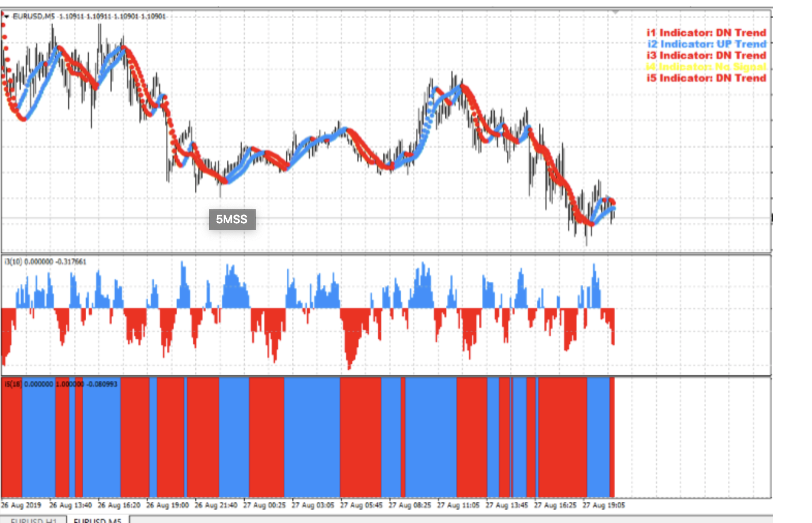812x523 pixels.
Task: Click the chart menu arrow beside EURUSD,M5
Action: [x=6, y=17]
